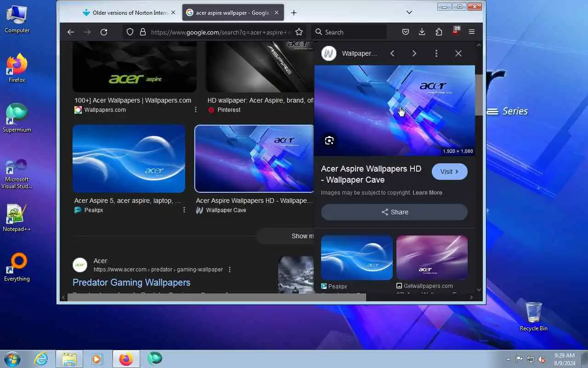
Task: Close the Norton Internet tab
Action: (x=173, y=13)
